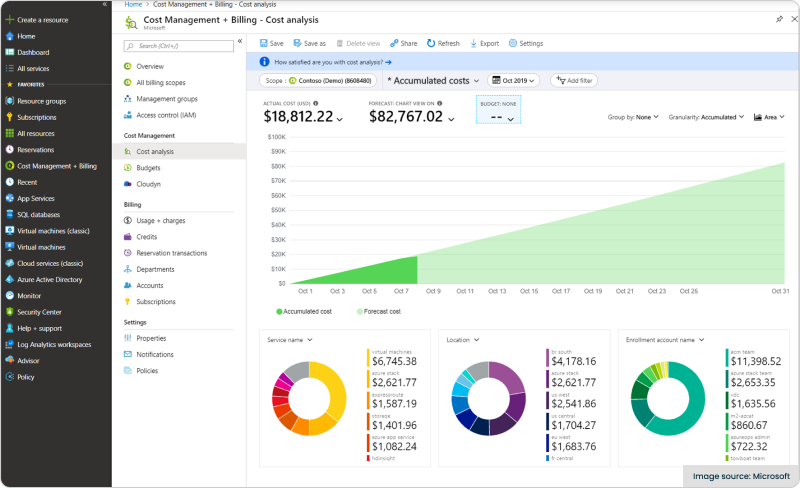Open Cost Management + Billing in sidebar
800x488 pixels.
[57, 166]
